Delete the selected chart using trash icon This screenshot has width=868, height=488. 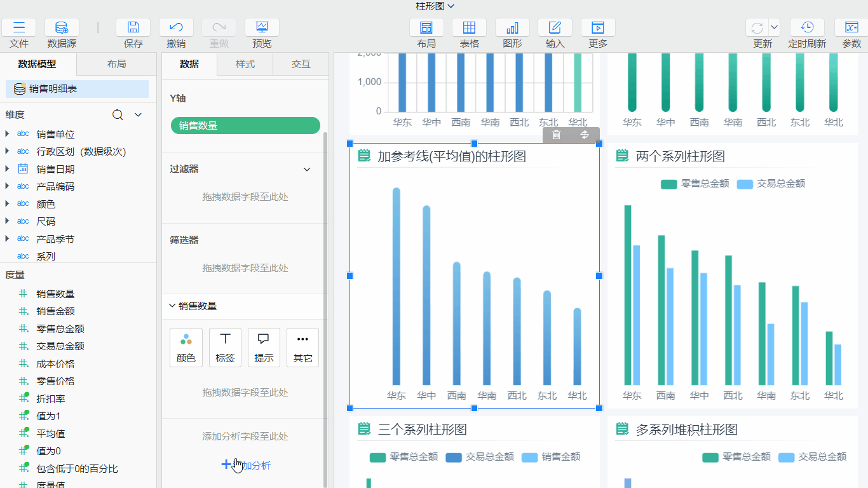point(557,135)
